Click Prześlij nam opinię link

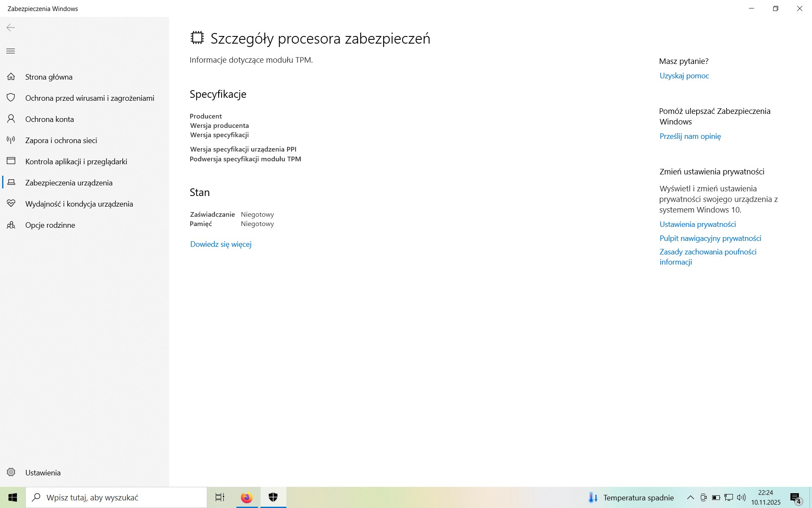690,136
